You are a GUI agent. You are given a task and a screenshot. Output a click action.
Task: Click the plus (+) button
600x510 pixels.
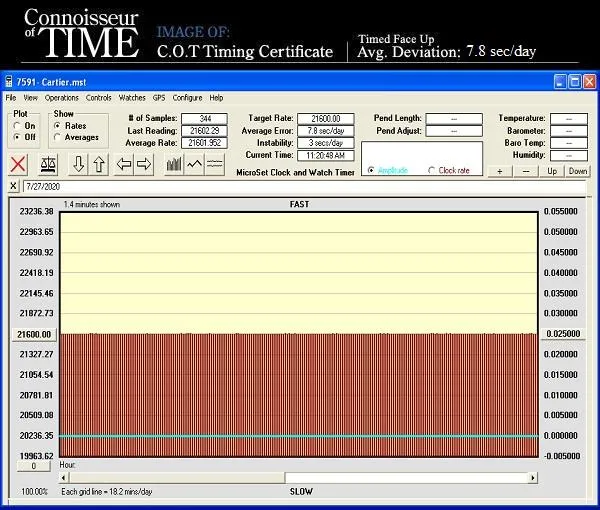point(499,171)
